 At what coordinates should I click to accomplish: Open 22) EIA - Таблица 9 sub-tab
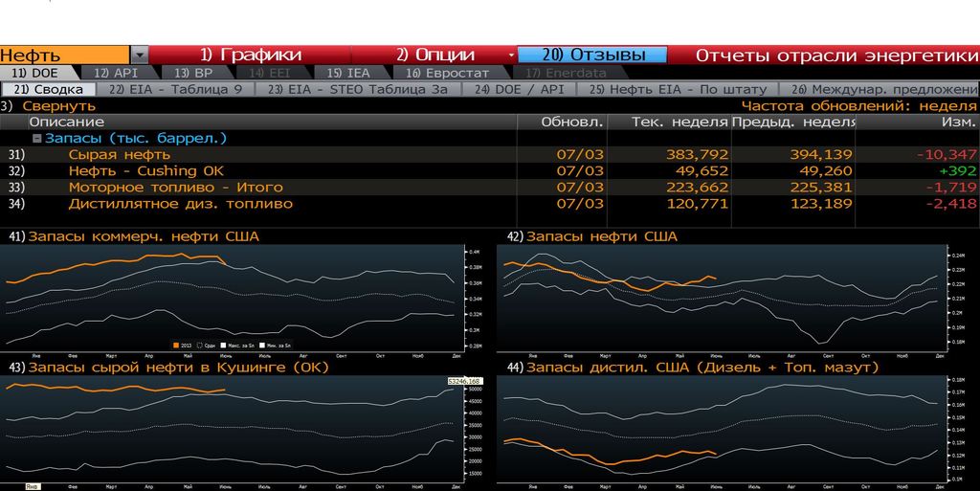coord(175,89)
